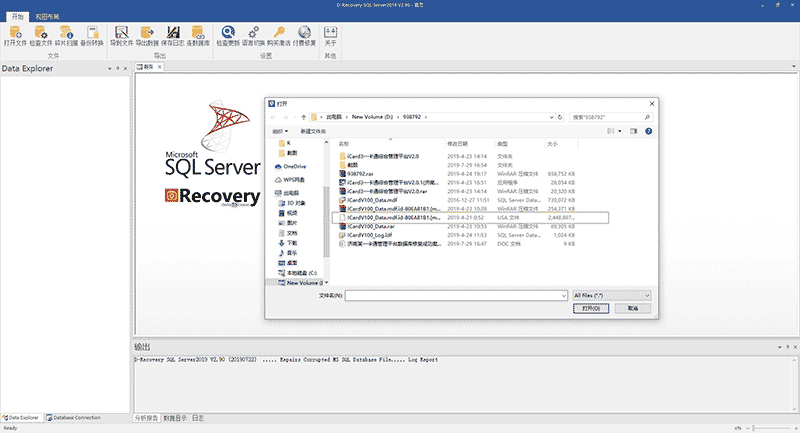Click the 取消 cancel button
Viewport: 800px width, 433px height.
[x=633, y=309]
